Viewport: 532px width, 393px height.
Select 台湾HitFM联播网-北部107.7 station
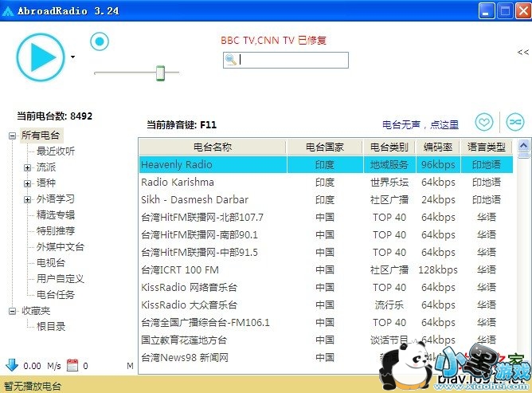click(x=202, y=218)
